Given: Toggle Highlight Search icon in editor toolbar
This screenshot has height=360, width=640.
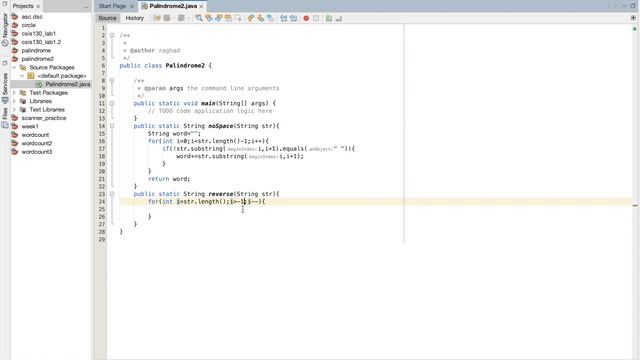Looking at the screenshot, I should coord(228,18).
